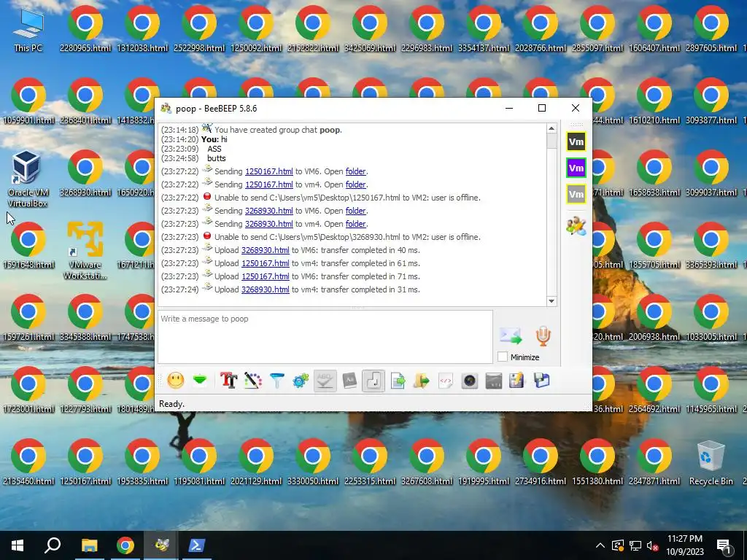The image size is (747, 560).
Task: Click into the 'Write a message to poop' field
Action: (325, 337)
